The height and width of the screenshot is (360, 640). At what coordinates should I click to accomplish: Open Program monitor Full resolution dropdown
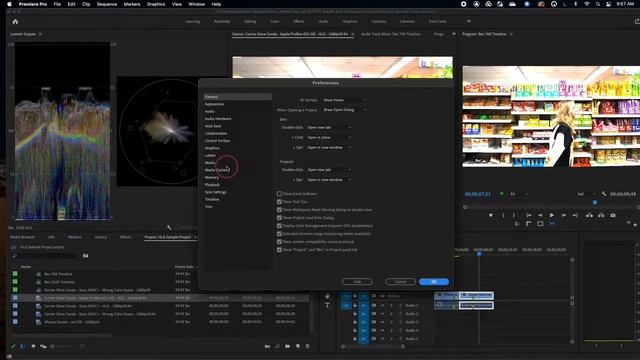click(x=587, y=194)
